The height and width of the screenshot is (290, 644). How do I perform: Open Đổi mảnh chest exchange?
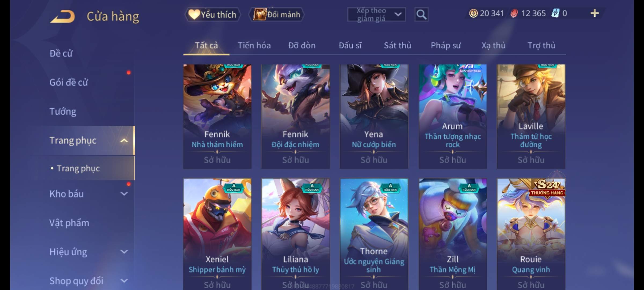click(277, 15)
